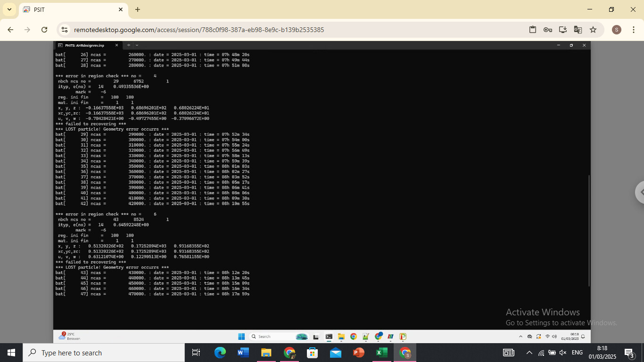This screenshot has width=644, height=362.
Task: Open the S profile avatar in Chrome
Action: [x=616, y=29]
